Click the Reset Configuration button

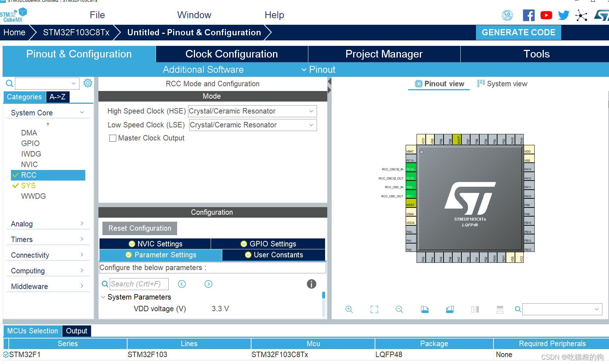point(140,228)
